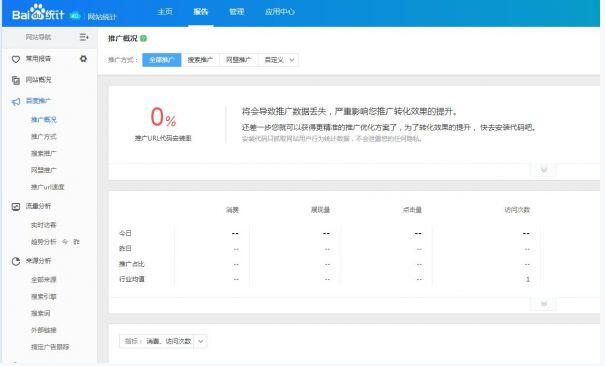Open 常用报告 in sidebar
This screenshot has width=605, height=366.
point(38,59)
